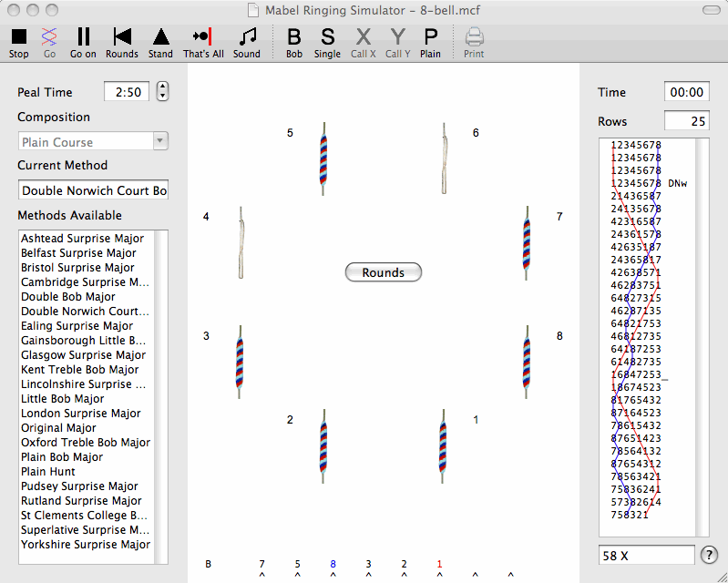Click row 21436587 in the rows list

click(x=636, y=196)
